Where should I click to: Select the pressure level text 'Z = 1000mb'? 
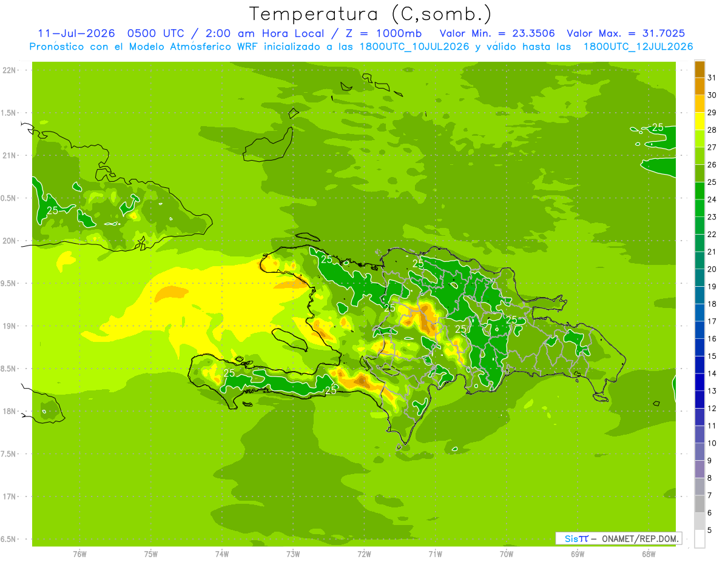383,33
